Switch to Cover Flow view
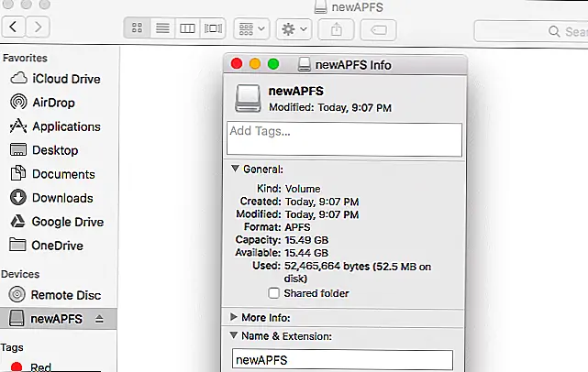Screen dimensions: 588x372 [212, 28]
